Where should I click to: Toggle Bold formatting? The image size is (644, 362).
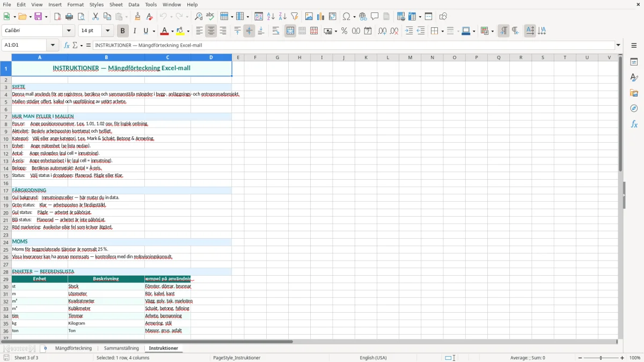123,31
